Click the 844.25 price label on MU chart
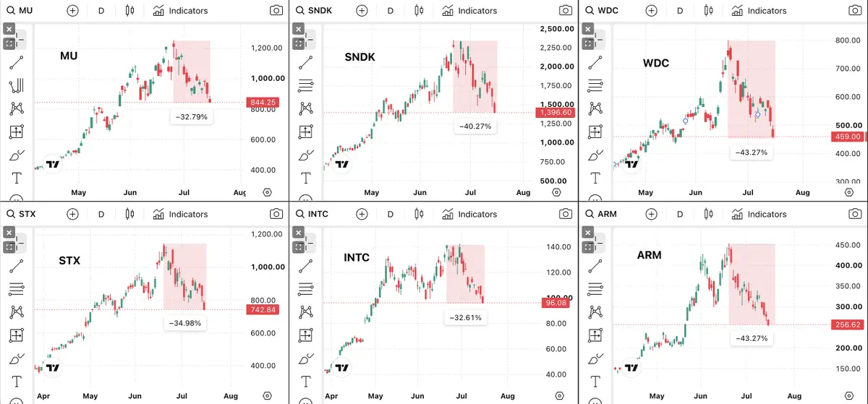Viewport: 868px width, 404px height. 263,102
